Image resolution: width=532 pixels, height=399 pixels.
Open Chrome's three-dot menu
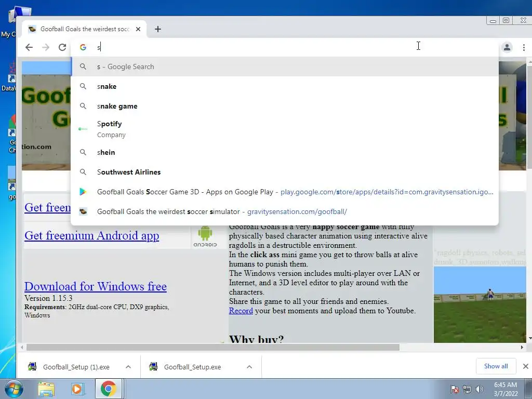(524, 47)
